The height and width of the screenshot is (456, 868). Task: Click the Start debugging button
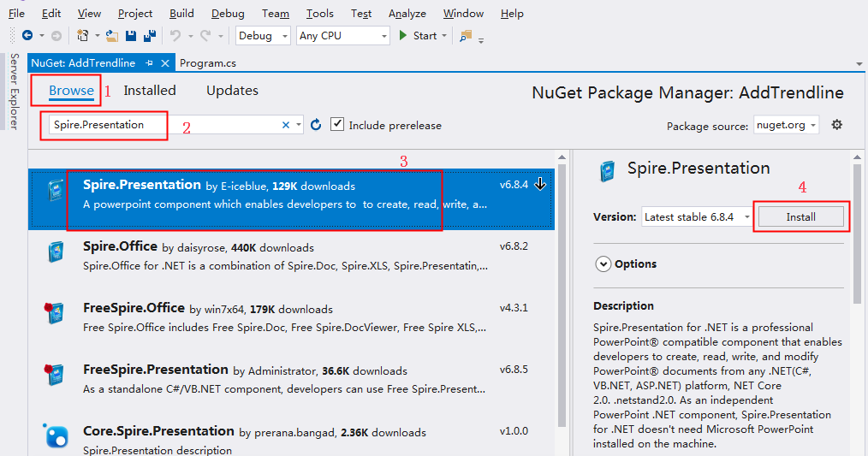click(x=419, y=36)
